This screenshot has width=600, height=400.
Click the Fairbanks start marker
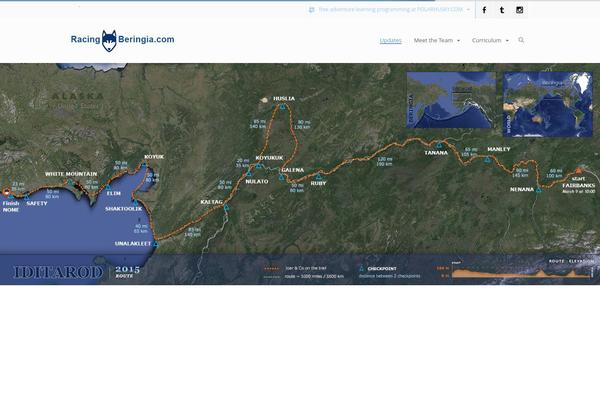[x=579, y=170]
